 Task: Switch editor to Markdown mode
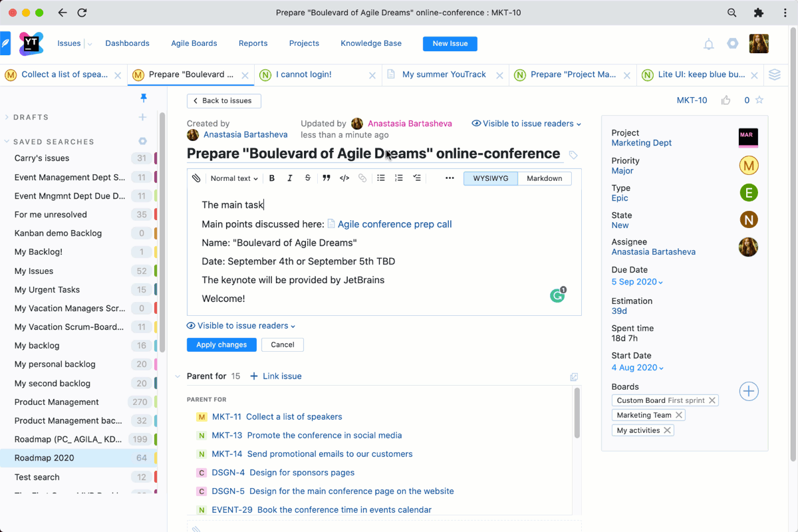pyautogui.click(x=545, y=178)
